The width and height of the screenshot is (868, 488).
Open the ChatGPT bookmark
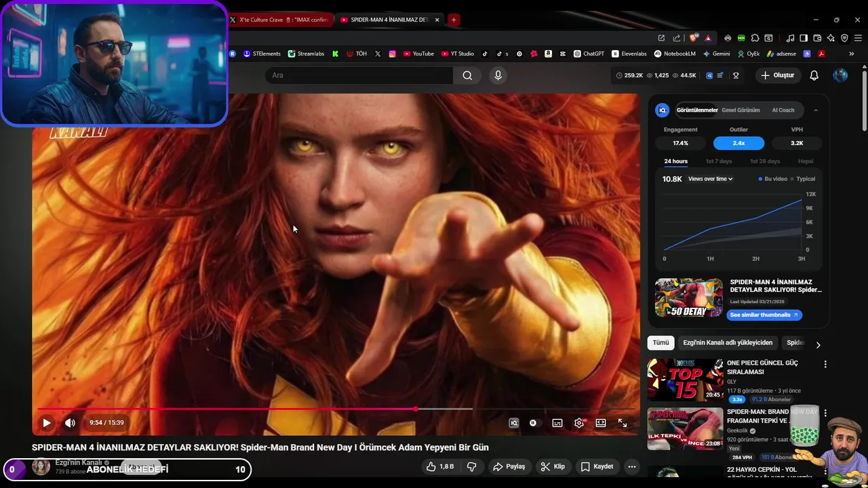pyautogui.click(x=589, y=54)
